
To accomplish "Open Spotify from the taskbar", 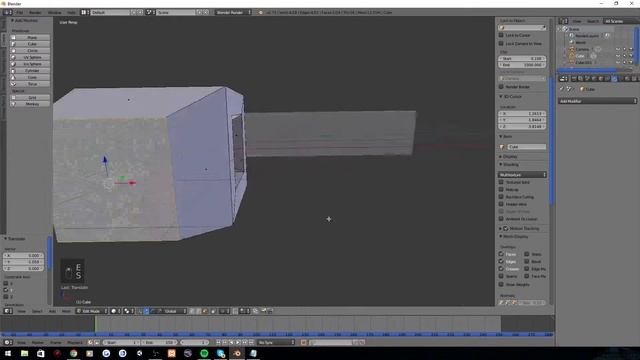I will (204, 353).
